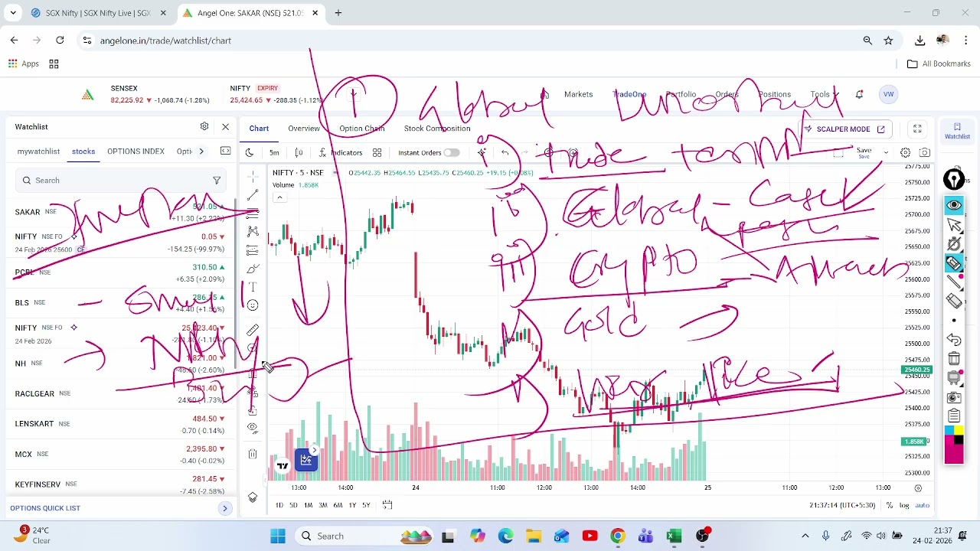The width and height of the screenshot is (980, 551).
Task: Take chart snapshot with camera icon
Action: click(925, 153)
